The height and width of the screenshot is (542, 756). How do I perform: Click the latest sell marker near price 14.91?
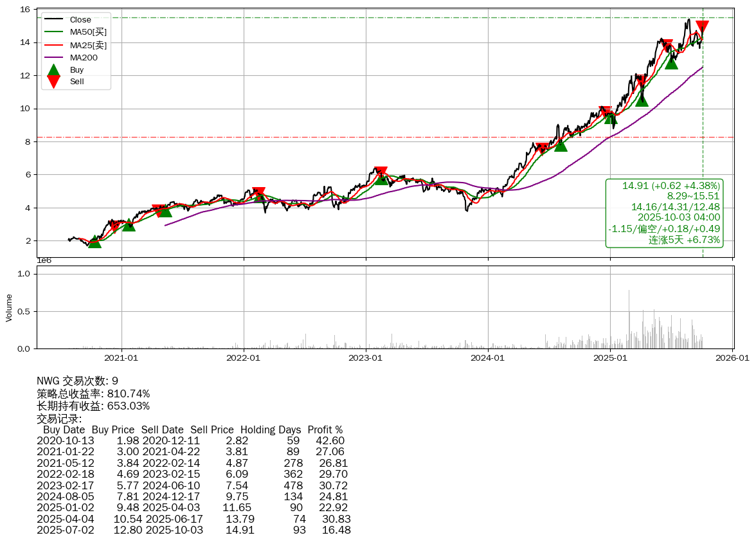pyautogui.click(x=702, y=27)
